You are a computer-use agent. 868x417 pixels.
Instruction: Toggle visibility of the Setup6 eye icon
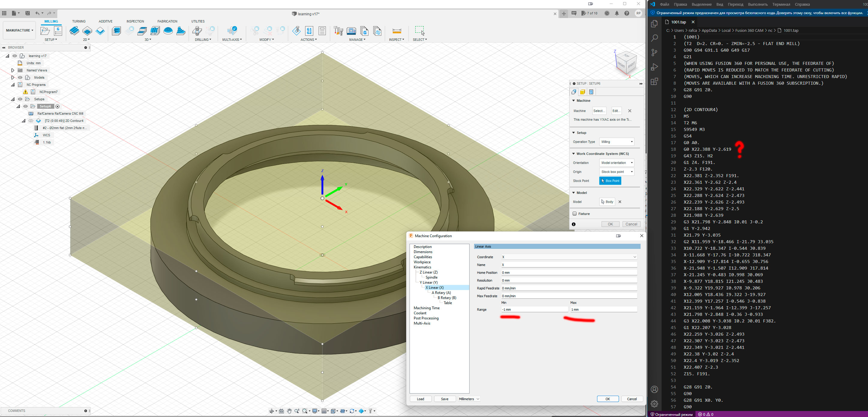click(26, 106)
